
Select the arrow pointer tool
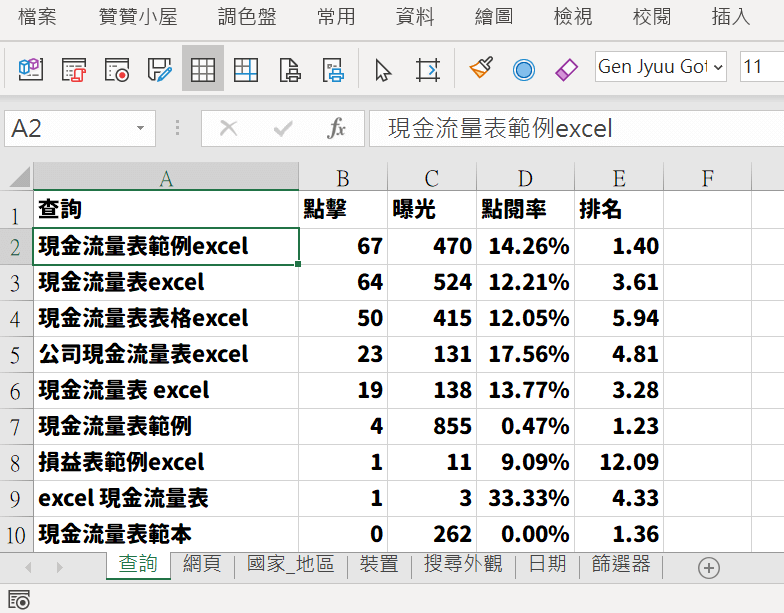383,70
